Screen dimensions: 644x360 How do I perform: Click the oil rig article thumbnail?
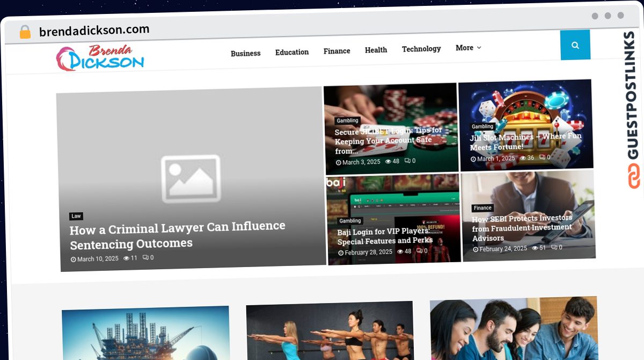coord(146,333)
